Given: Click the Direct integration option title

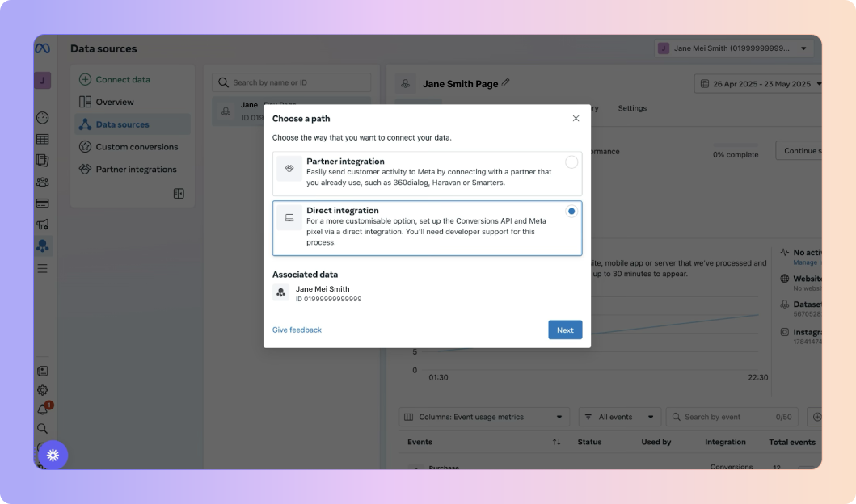Looking at the screenshot, I should click(342, 211).
